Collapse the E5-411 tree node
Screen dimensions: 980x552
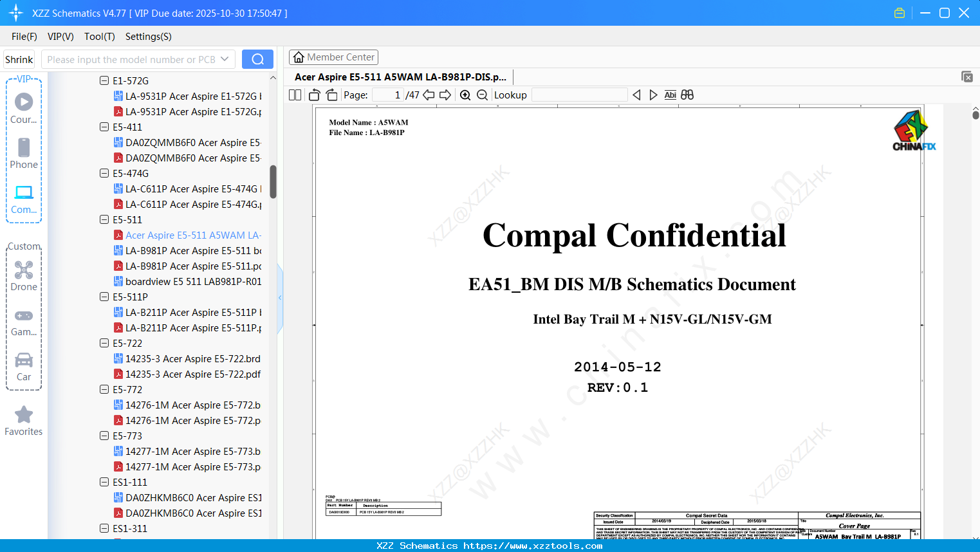coord(104,127)
